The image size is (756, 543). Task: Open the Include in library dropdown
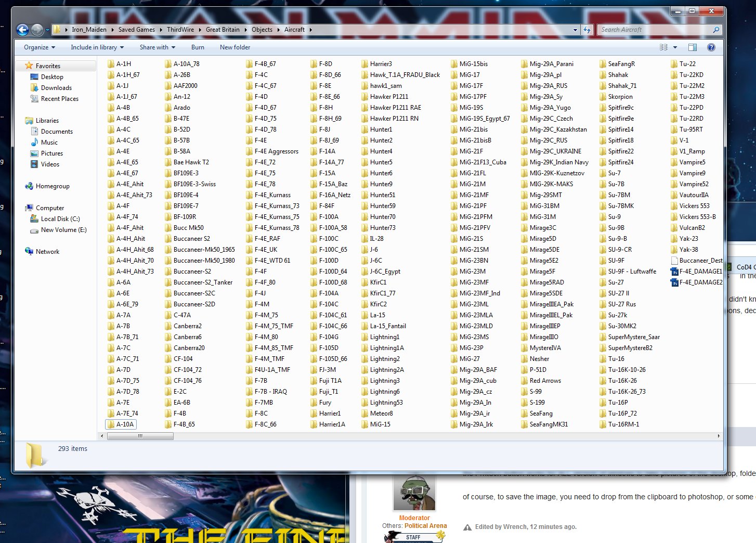pyautogui.click(x=97, y=47)
